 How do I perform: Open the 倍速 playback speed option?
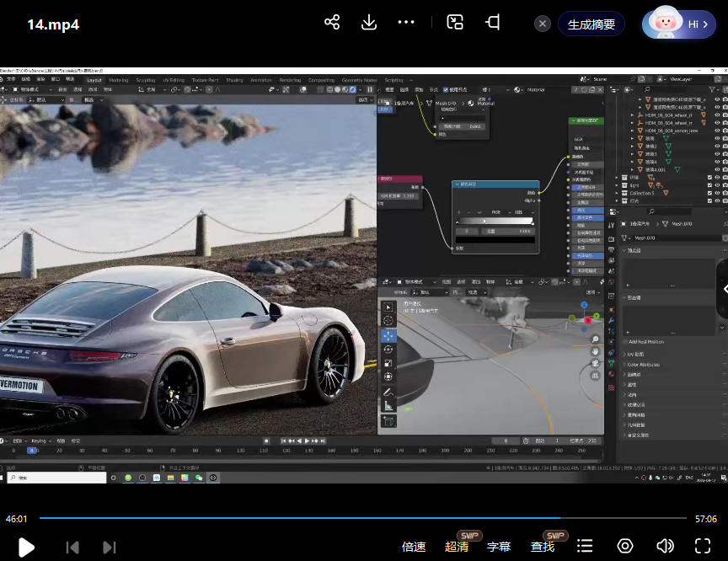coord(414,547)
